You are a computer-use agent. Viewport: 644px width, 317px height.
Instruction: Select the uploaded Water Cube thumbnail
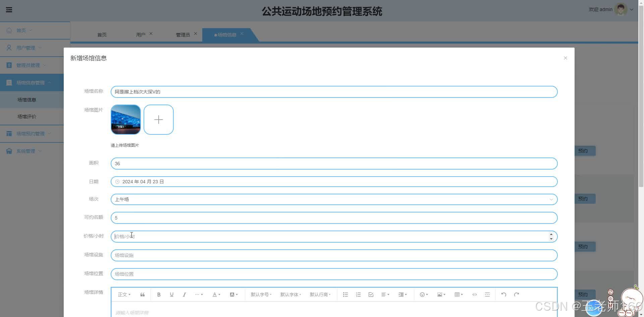pyautogui.click(x=126, y=120)
